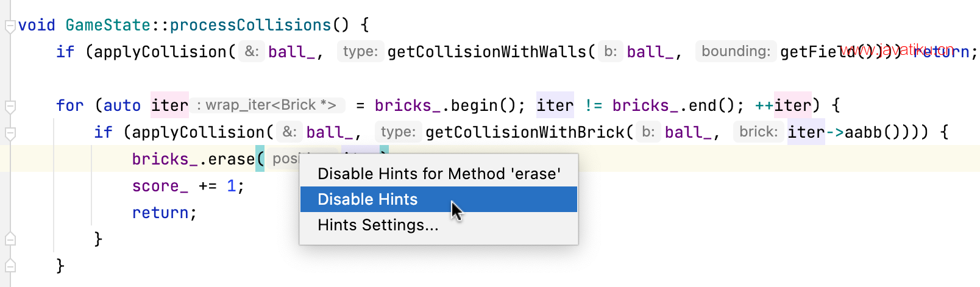
Task: Click fold end marker beside inner closing brace
Action: point(10,239)
